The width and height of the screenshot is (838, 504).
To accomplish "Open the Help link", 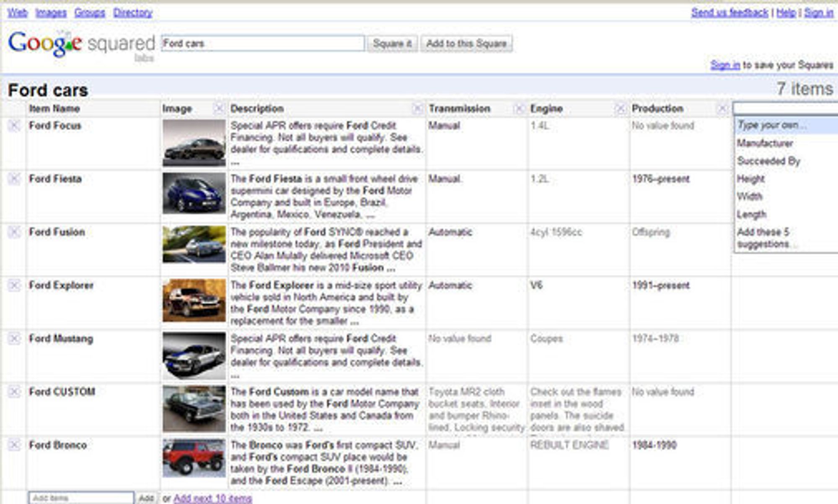I will [x=786, y=13].
